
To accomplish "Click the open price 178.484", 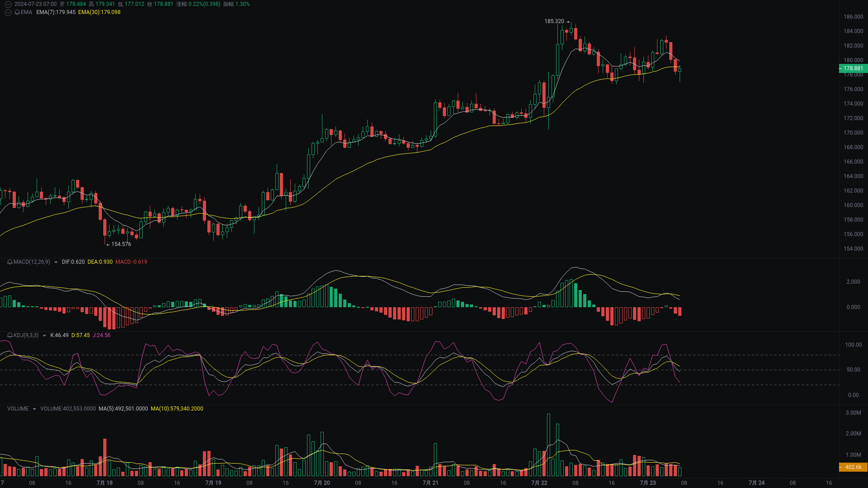I will tap(76, 4).
